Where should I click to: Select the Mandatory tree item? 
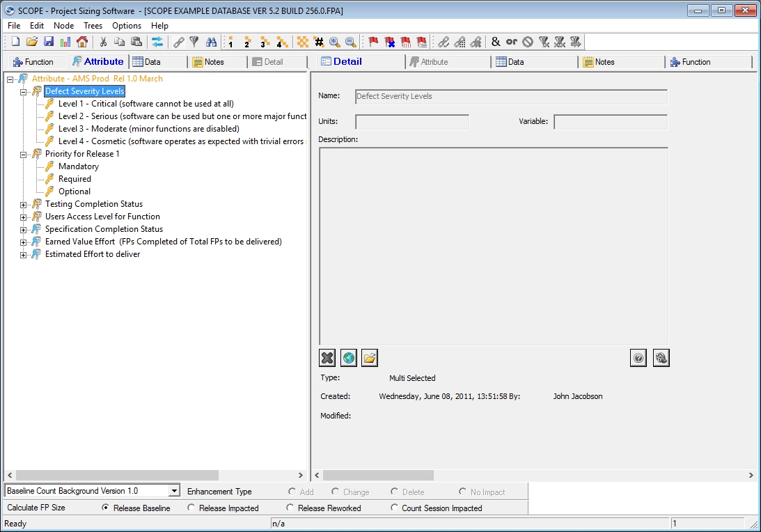click(x=78, y=166)
